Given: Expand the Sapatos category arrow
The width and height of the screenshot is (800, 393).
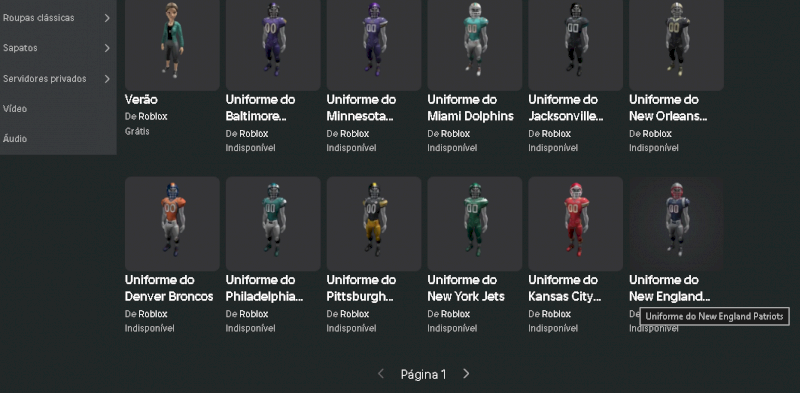Looking at the screenshot, I should pos(107,48).
